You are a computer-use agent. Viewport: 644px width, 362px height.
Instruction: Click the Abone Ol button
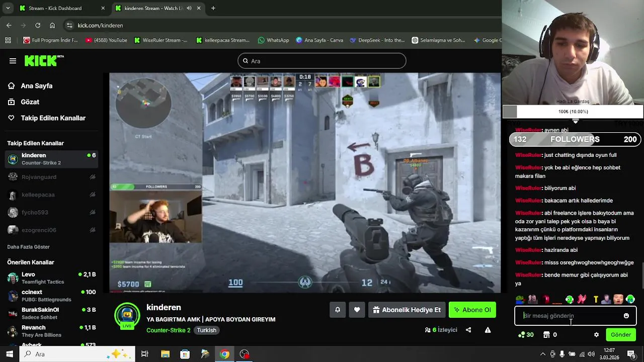[x=472, y=310]
